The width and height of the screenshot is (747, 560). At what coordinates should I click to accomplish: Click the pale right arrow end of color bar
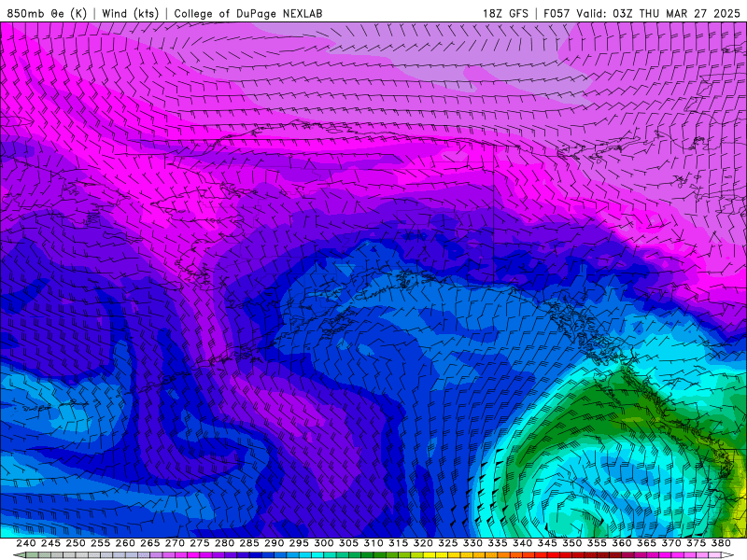[727, 555]
